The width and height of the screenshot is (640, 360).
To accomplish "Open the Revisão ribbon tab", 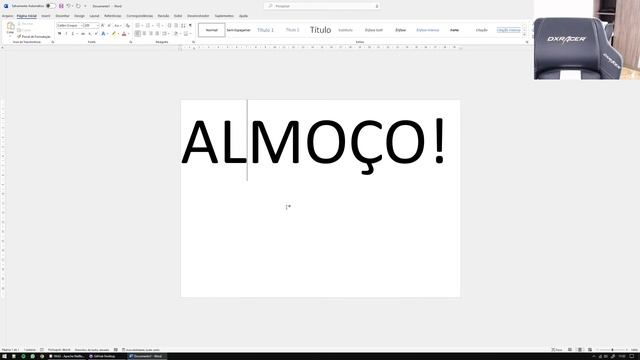I will [x=163, y=16].
